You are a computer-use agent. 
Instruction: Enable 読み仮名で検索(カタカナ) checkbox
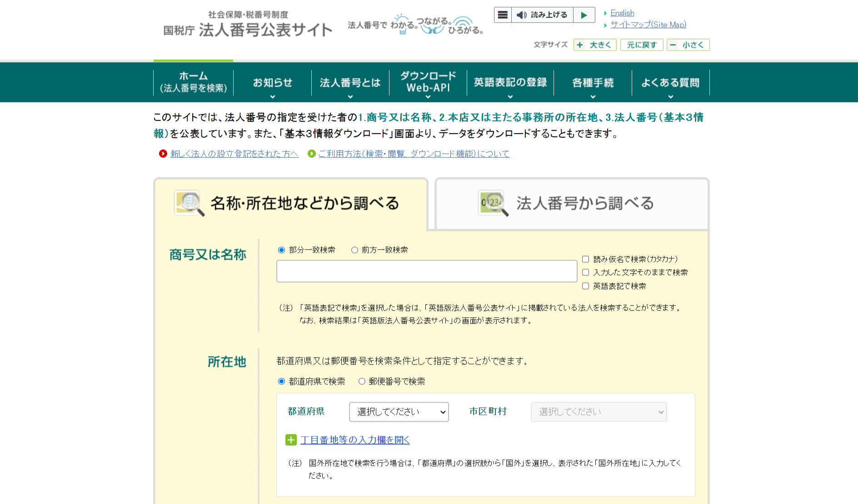pyautogui.click(x=586, y=259)
